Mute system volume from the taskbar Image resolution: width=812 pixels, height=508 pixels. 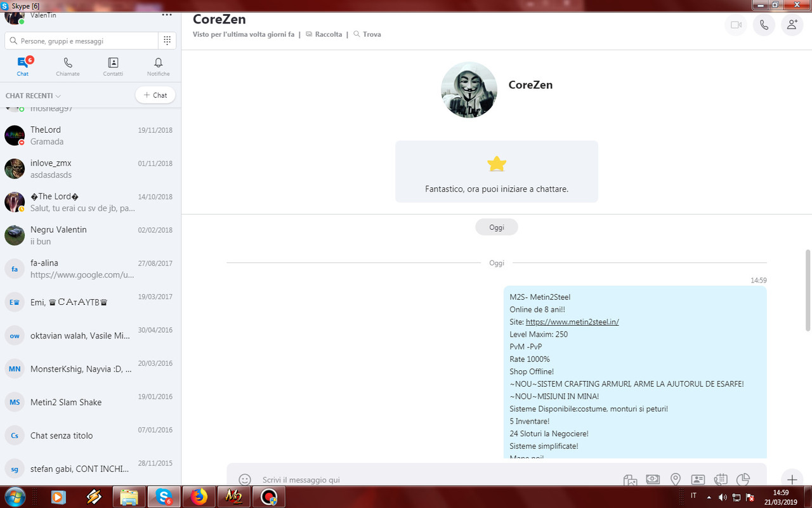tap(723, 497)
